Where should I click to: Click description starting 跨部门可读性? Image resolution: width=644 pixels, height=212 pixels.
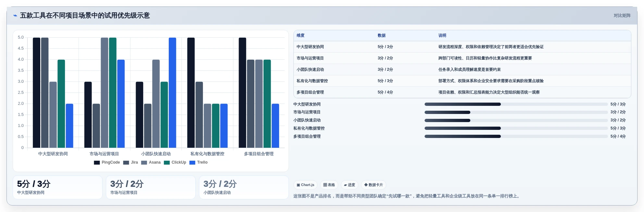point(485,58)
